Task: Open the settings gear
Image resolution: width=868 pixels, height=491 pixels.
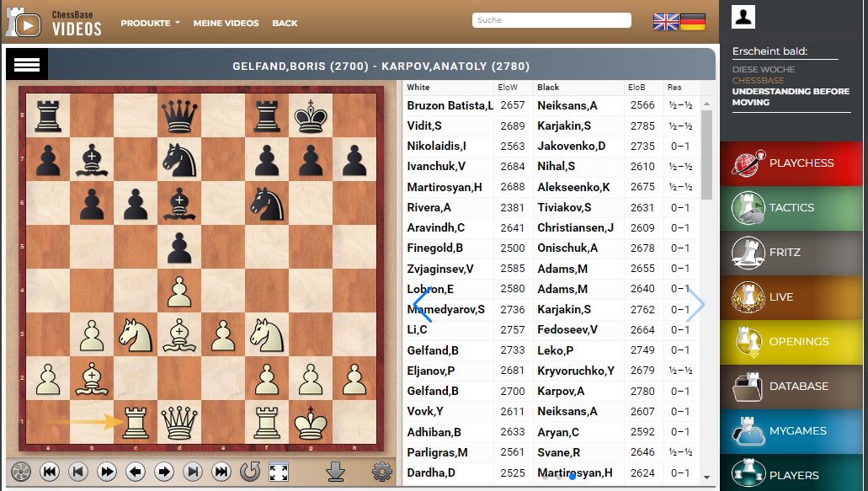Action: pyautogui.click(x=382, y=473)
